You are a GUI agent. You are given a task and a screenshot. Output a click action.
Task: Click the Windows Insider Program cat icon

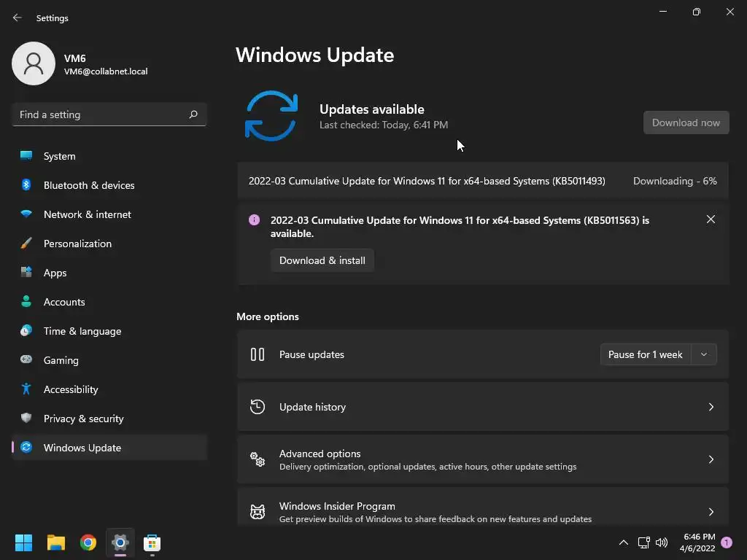258,511
